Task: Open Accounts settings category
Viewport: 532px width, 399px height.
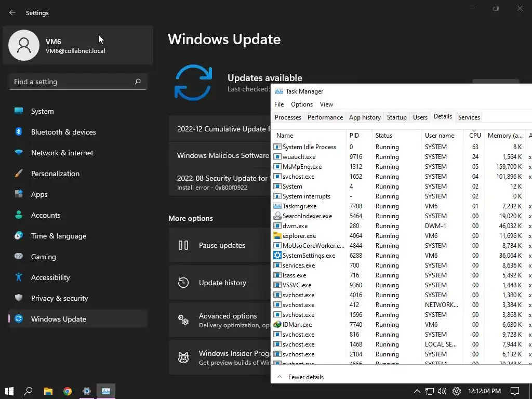Action: [78, 215]
